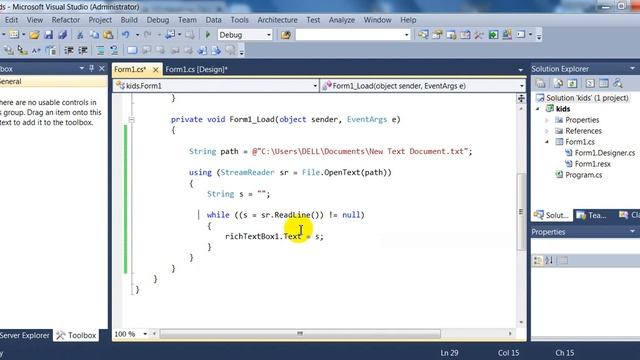Click the Find in Files icon

(286, 35)
